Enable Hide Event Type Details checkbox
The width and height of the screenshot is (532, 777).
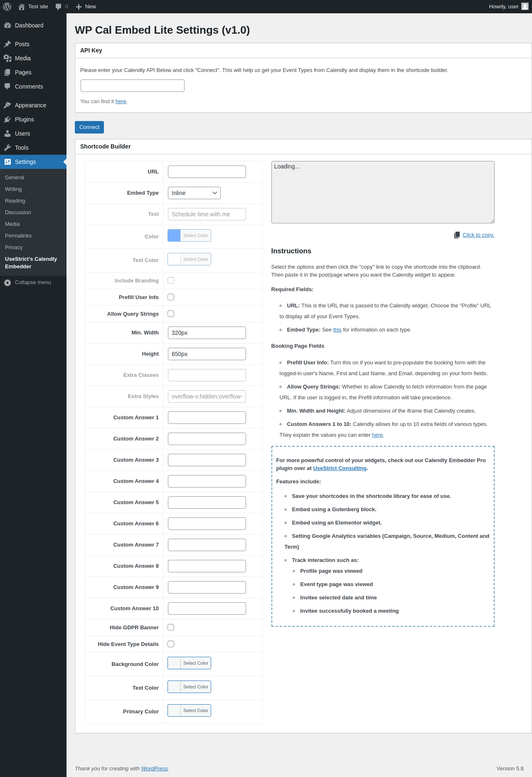[171, 644]
